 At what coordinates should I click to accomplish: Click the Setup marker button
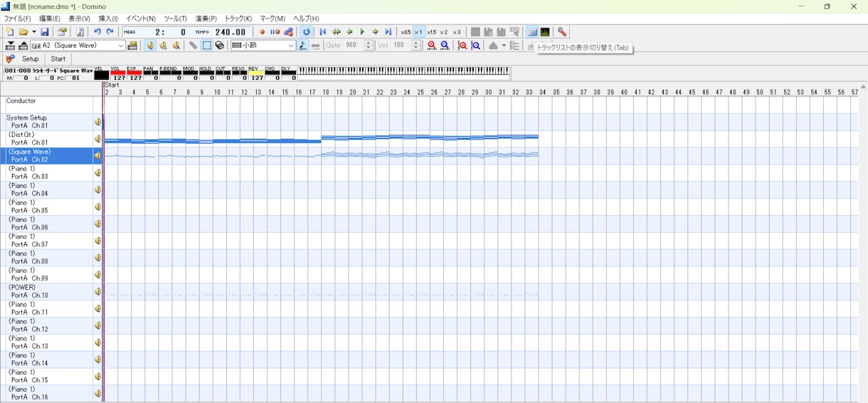coord(31,59)
